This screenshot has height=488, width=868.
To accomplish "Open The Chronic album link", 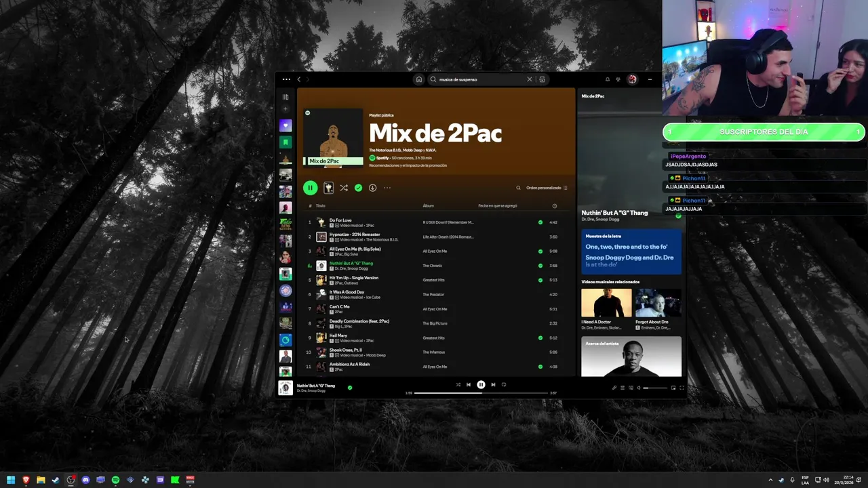I will click(432, 266).
